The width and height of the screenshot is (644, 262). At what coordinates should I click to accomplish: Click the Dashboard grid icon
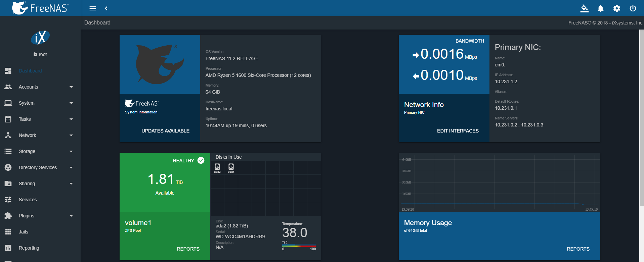[8, 71]
